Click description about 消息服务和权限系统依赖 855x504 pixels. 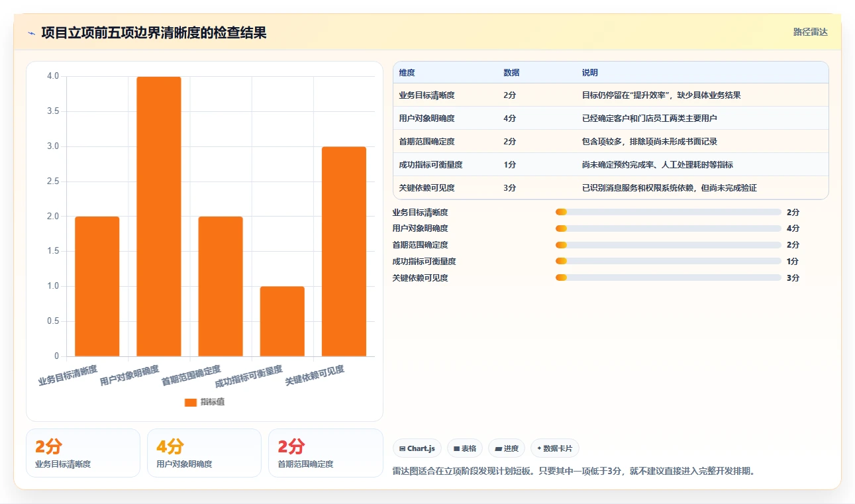click(669, 187)
